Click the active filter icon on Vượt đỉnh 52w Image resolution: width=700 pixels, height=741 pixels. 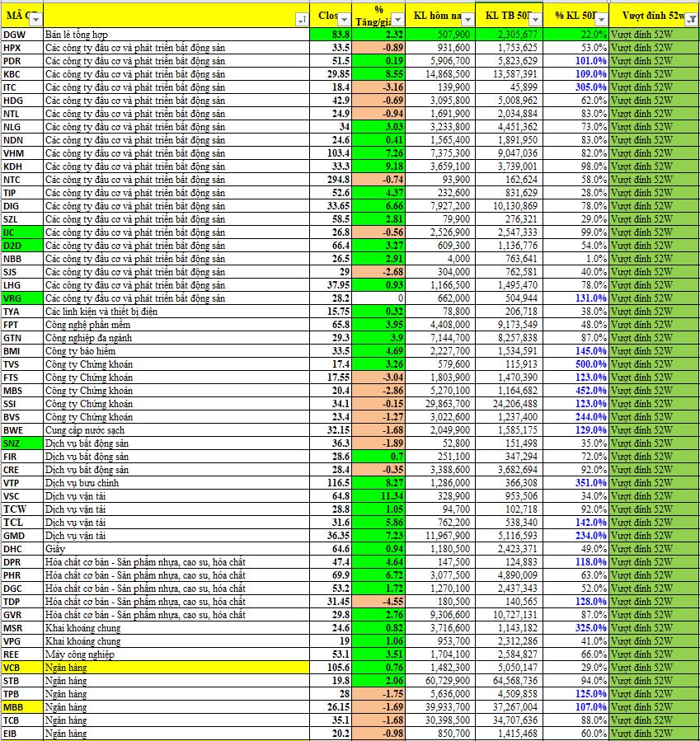(691, 18)
